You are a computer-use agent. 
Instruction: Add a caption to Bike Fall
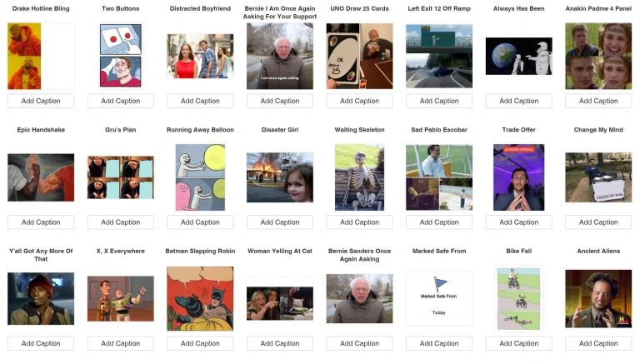[x=519, y=343]
